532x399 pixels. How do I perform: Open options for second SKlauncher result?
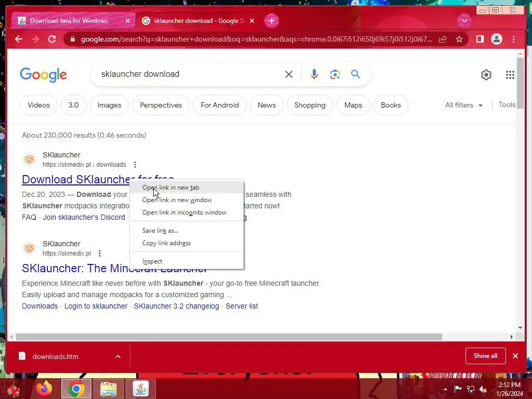(x=99, y=254)
